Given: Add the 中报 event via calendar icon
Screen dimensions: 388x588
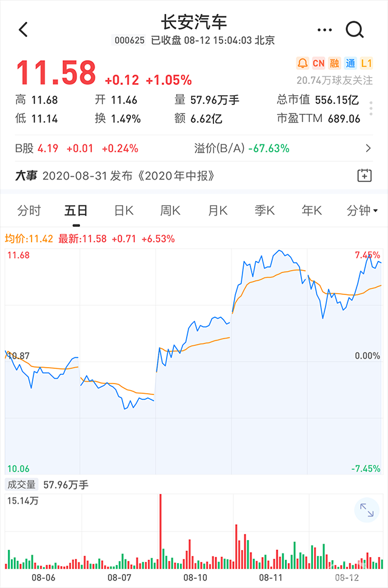Looking at the screenshot, I should click(366, 174).
